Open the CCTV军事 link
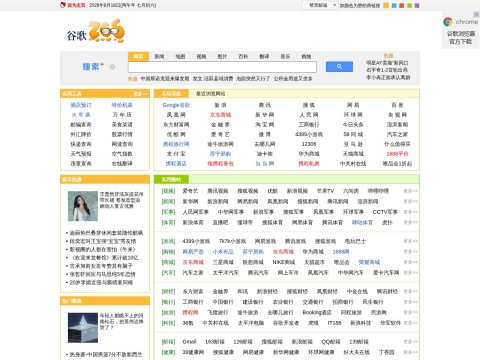 [x=385, y=212]
